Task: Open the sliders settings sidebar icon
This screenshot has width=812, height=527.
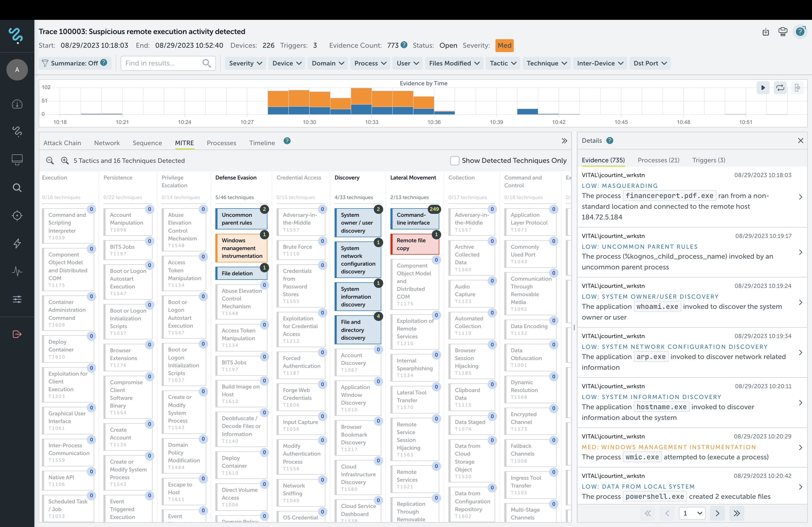Action: 17,299
